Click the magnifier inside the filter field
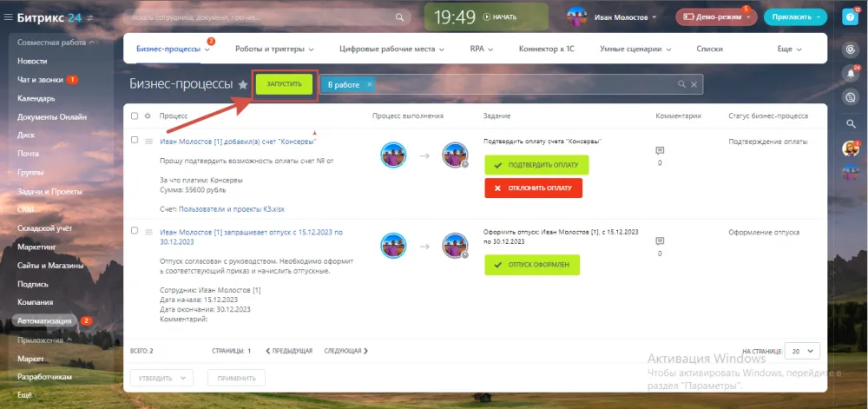 pyautogui.click(x=681, y=85)
